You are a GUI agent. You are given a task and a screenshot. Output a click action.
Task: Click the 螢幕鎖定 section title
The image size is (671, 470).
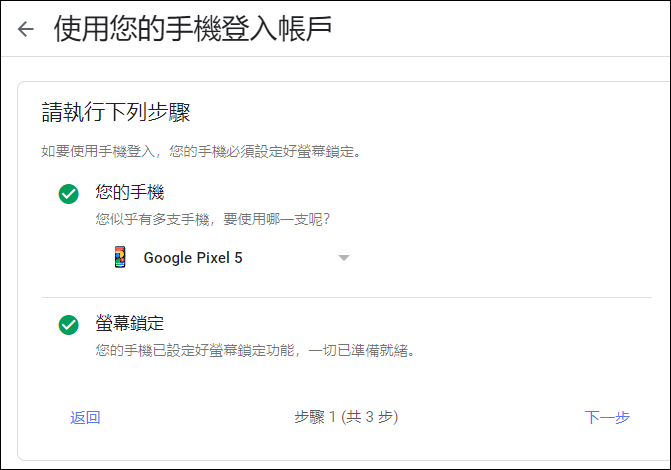point(130,323)
